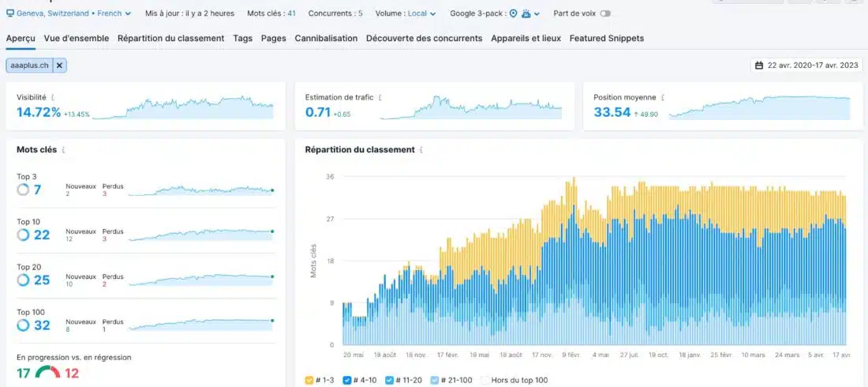Open the Featured Snippets tab
Image resolution: width=868 pixels, height=387 pixels.
[x=606, y=38]
